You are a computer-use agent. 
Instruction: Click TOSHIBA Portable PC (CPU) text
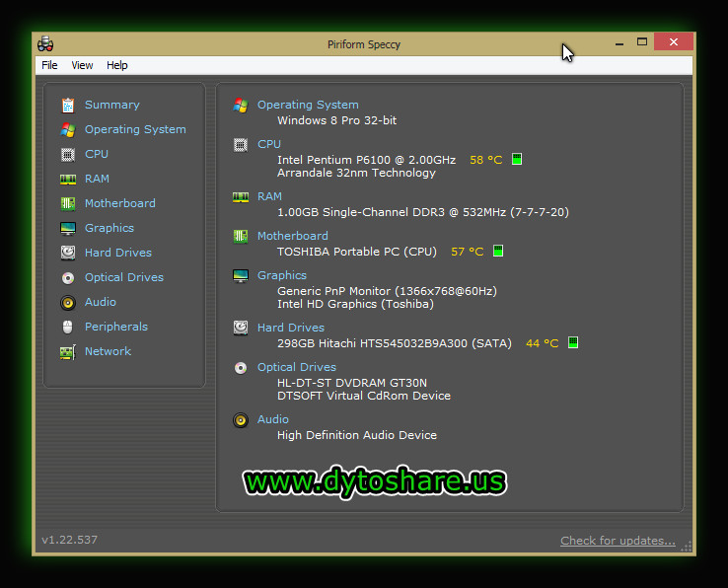coord(356,252)
